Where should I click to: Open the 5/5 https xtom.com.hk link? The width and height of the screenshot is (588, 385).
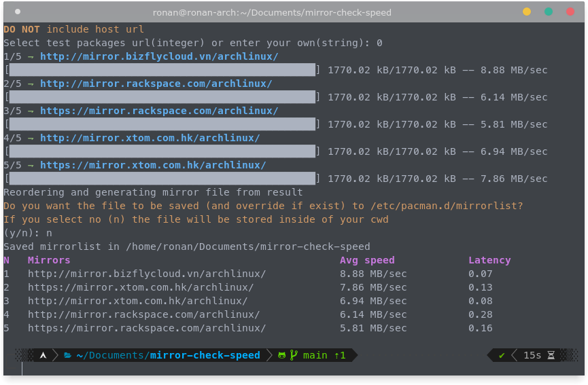coord(153,165)
